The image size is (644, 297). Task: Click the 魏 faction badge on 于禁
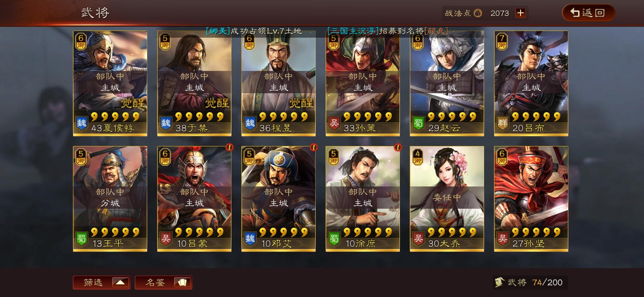(166, 123)
